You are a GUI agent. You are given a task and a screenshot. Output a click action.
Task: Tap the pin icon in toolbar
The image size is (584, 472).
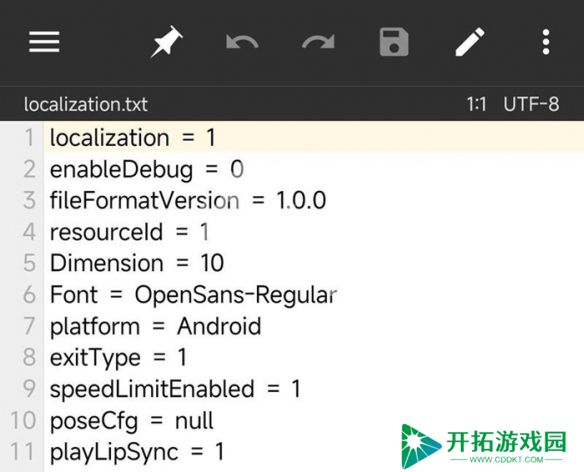coord(166,41)
